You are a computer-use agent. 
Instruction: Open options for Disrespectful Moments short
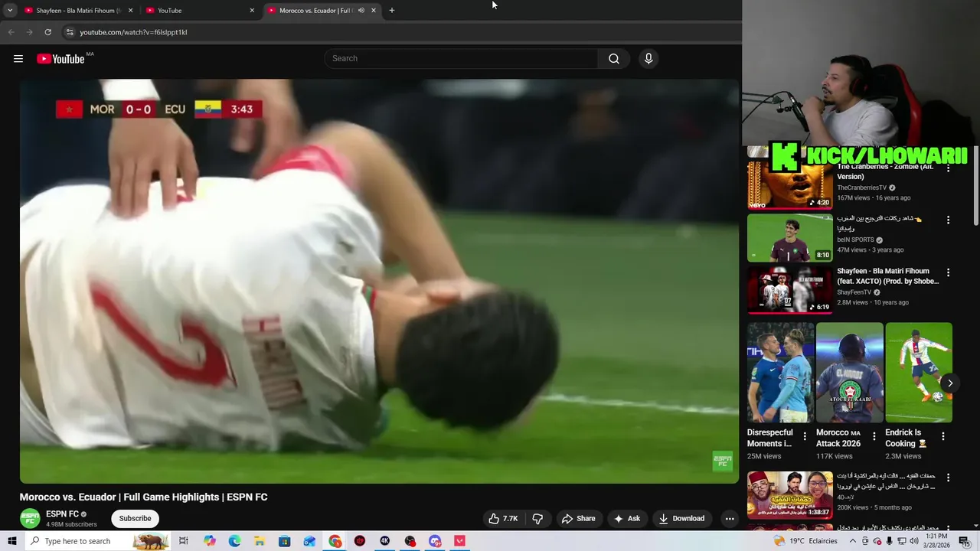(805, 436)
